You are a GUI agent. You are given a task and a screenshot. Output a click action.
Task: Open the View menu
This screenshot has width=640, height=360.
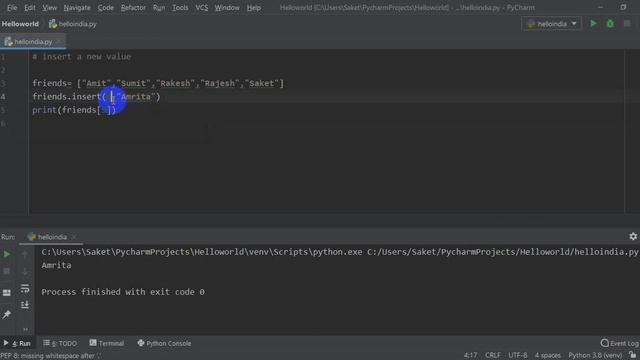click(49, 8)
